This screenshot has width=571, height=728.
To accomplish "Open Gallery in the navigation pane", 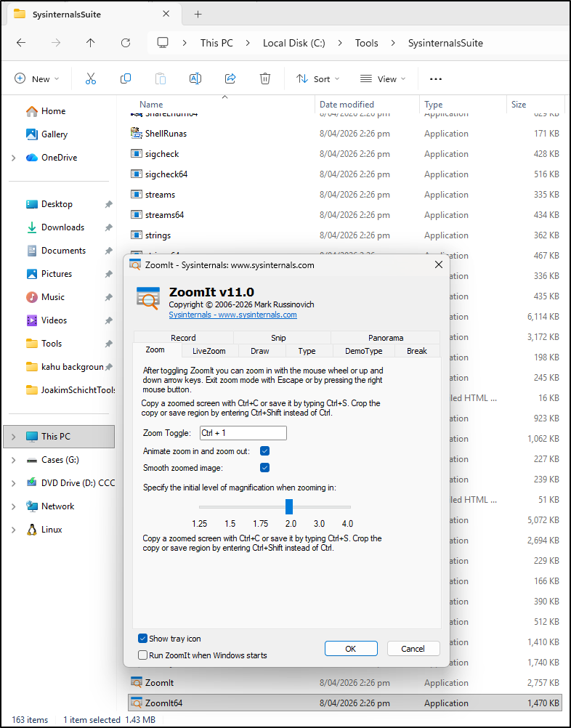I will [x=47, y=134].
